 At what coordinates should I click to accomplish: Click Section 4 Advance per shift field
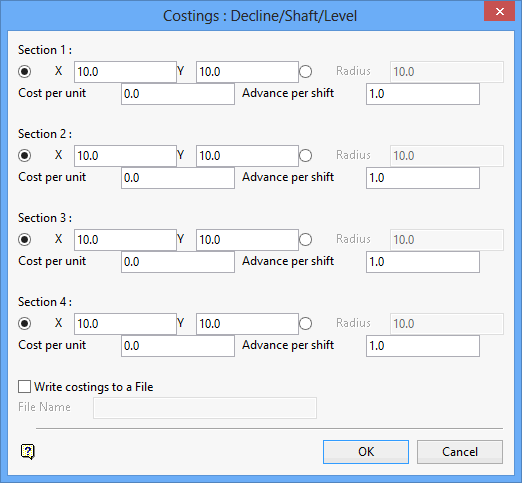423,346
